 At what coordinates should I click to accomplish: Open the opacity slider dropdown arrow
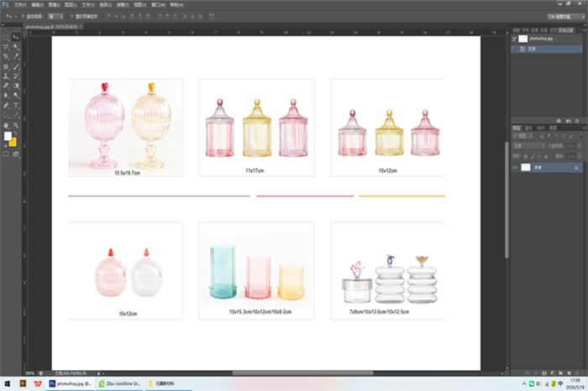[x=580, y=146]
